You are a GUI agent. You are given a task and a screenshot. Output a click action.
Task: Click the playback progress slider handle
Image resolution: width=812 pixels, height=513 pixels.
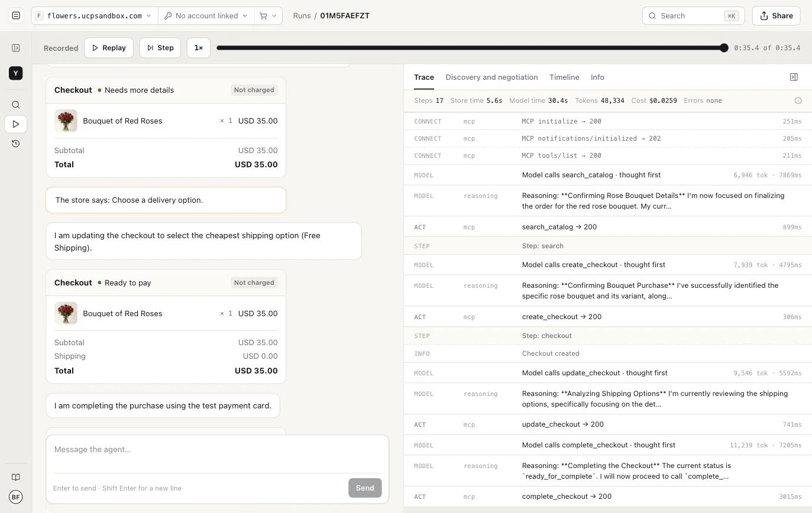point(724,48)
